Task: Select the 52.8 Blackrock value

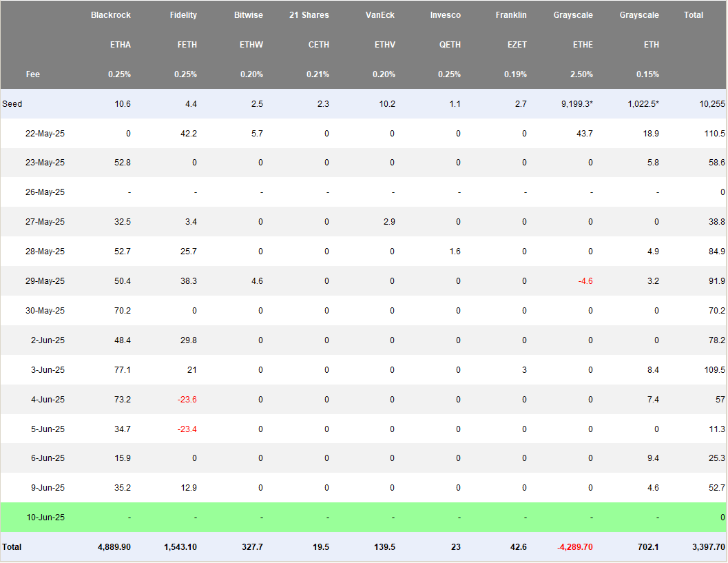Action: 123,163
